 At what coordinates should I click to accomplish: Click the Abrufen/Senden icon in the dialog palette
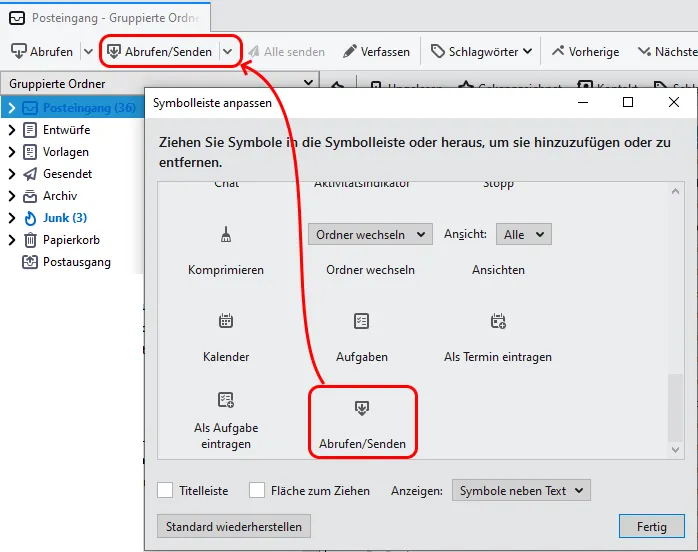click(361, 408)
